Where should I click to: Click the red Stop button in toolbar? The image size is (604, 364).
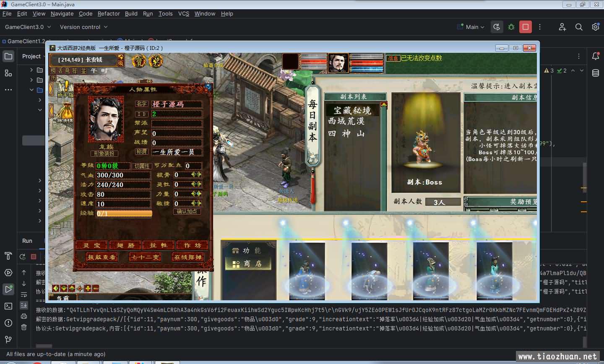(x=525, y=27)
